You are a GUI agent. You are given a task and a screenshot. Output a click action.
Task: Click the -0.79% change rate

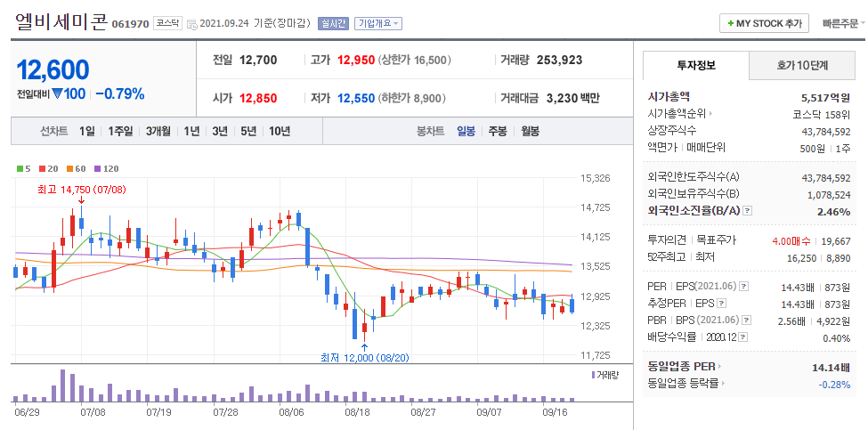[119, 94]
